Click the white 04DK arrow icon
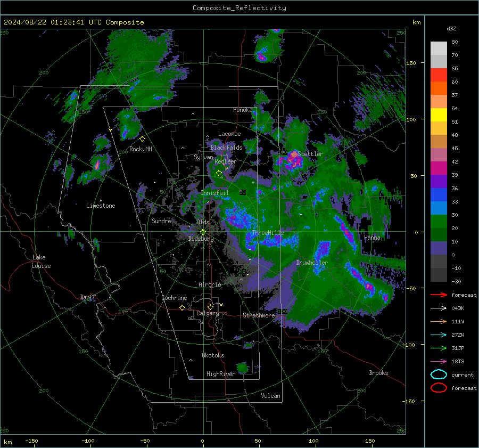The image size is (479, 448). [x=439, y=308]
